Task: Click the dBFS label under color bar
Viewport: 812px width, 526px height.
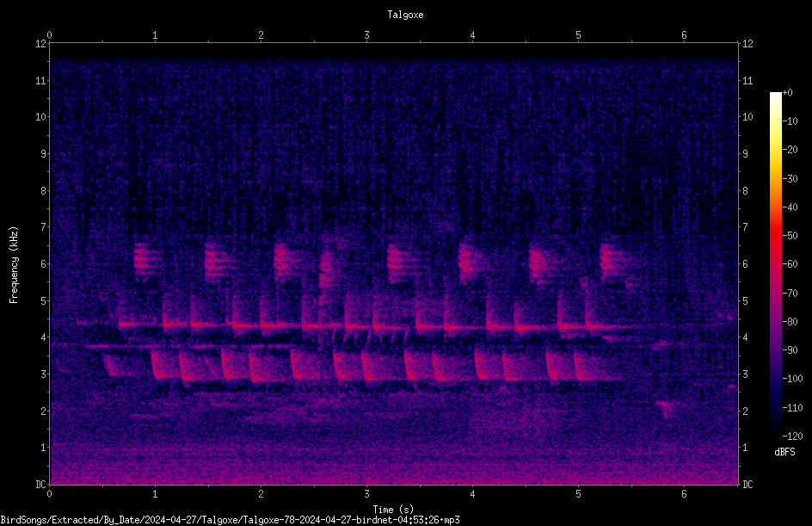Action: (x=784, y=452)
